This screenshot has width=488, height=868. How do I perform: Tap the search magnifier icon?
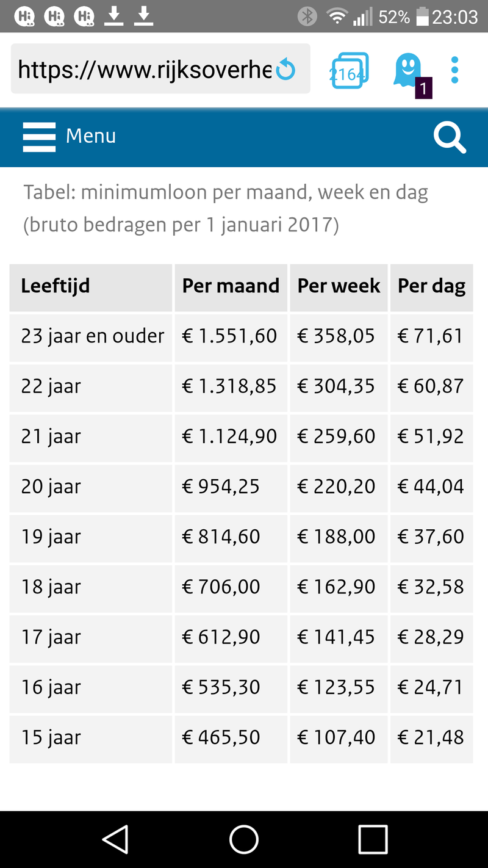coord(449,137)
